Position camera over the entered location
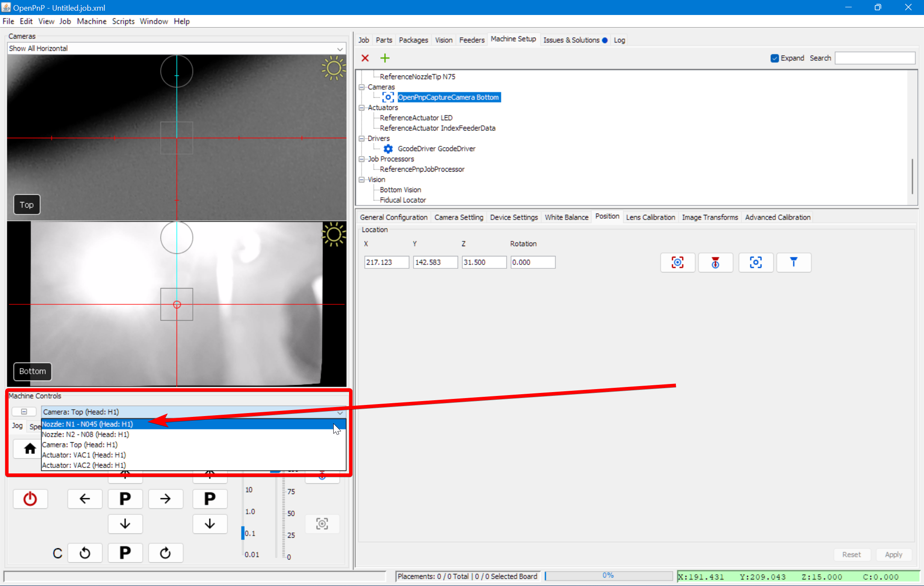 coord(755,262)
